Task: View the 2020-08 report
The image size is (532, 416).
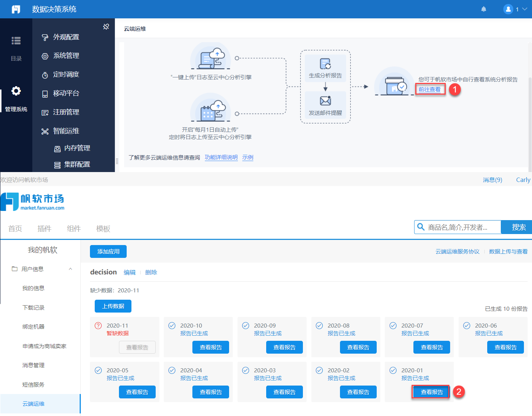Action: coord(358,347)
